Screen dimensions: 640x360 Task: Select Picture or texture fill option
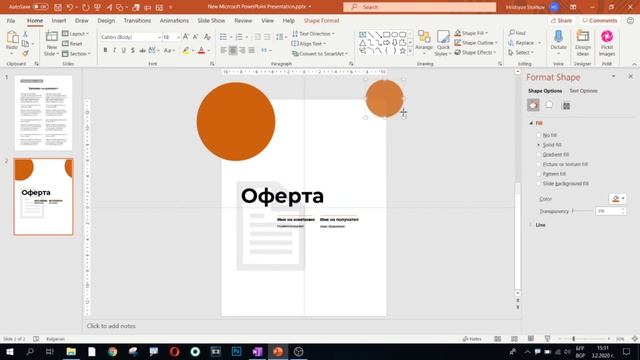click(539, 164)
